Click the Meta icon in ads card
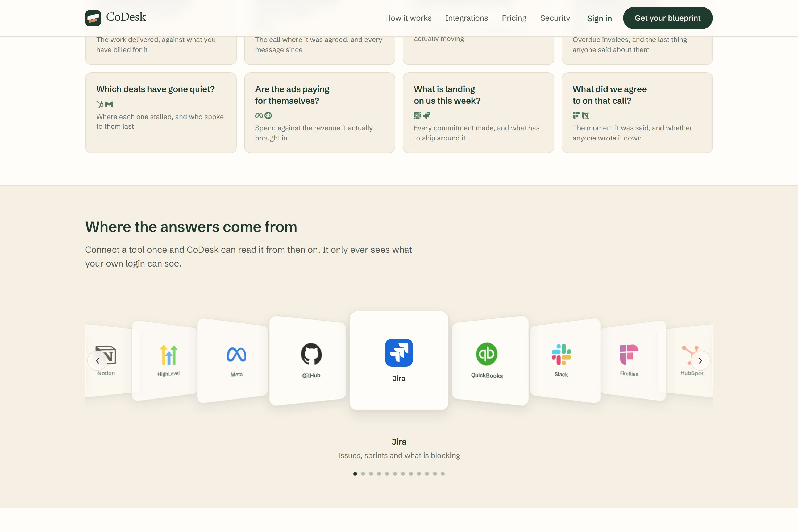Image resolution: width=798 pixels, height=532 pixels. [x=259, y=115]
